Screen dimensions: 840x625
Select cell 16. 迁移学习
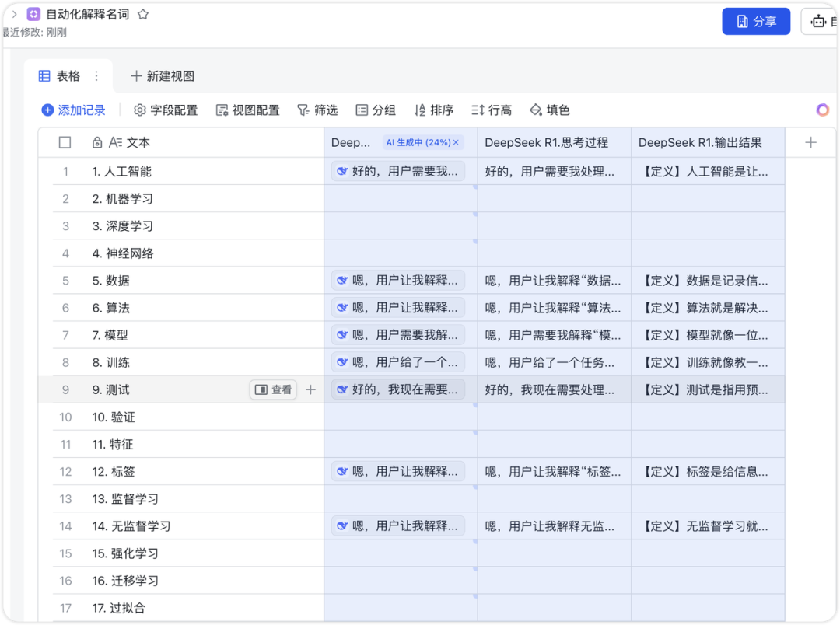point(204,581)
